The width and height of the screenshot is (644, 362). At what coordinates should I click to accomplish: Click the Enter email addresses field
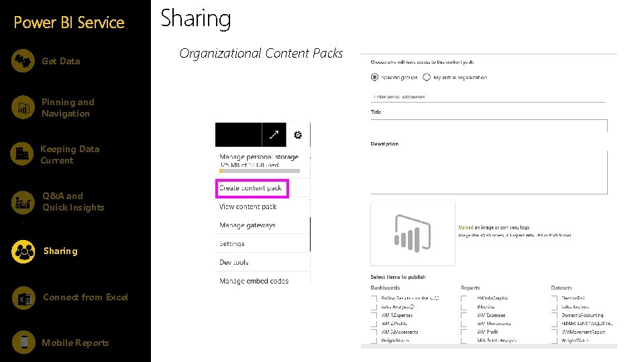pos(488,97)
